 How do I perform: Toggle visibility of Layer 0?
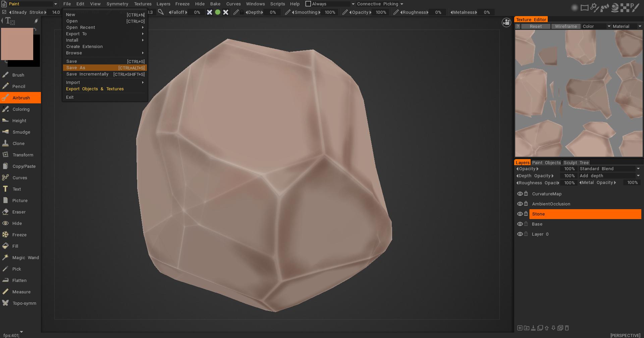(x=520, y=234)
